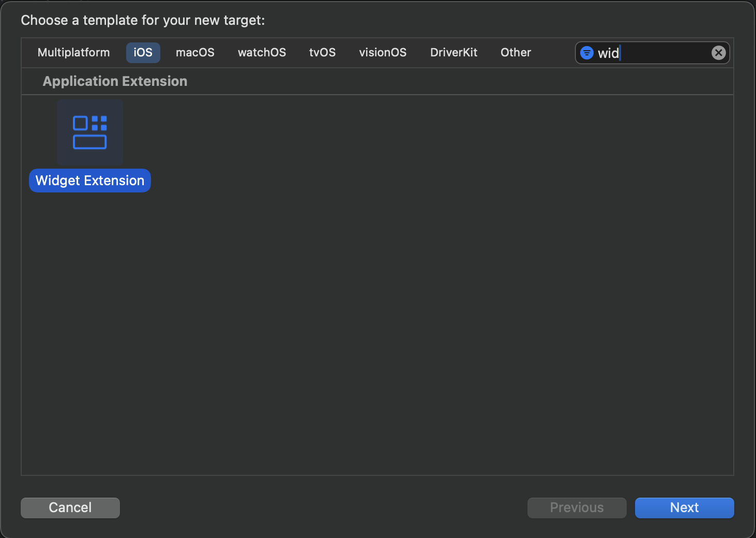Select the visionOS platform tab

pos(383,52)
